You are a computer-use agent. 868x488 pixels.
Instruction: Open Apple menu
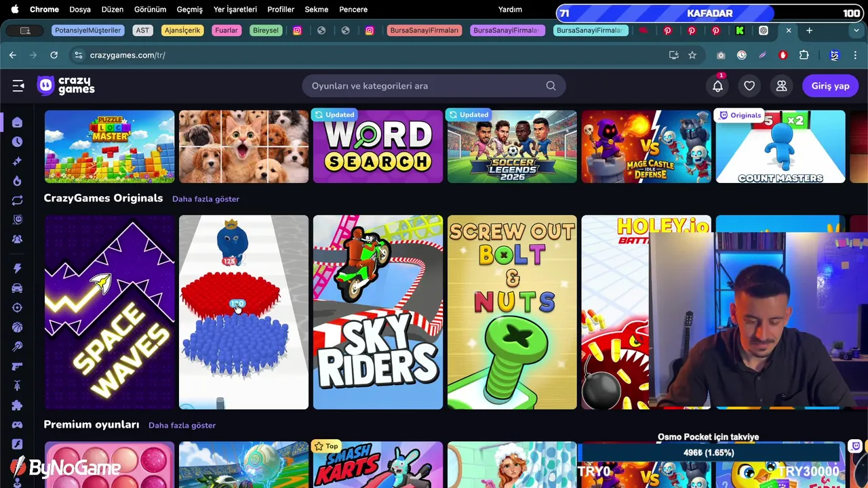coord(15,9)
